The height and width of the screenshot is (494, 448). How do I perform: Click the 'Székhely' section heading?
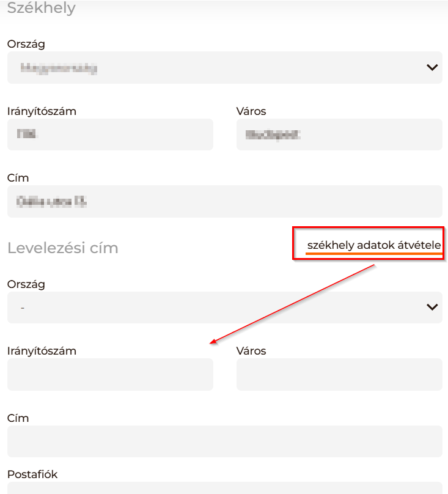[42, 9]
